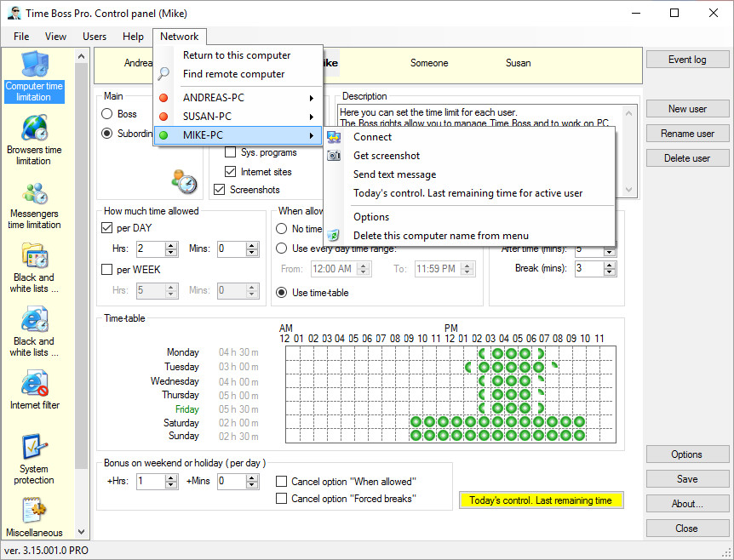Click red status dot for SUSAN-PC
This screenshot has height=560, width=734.
(163, 117)
